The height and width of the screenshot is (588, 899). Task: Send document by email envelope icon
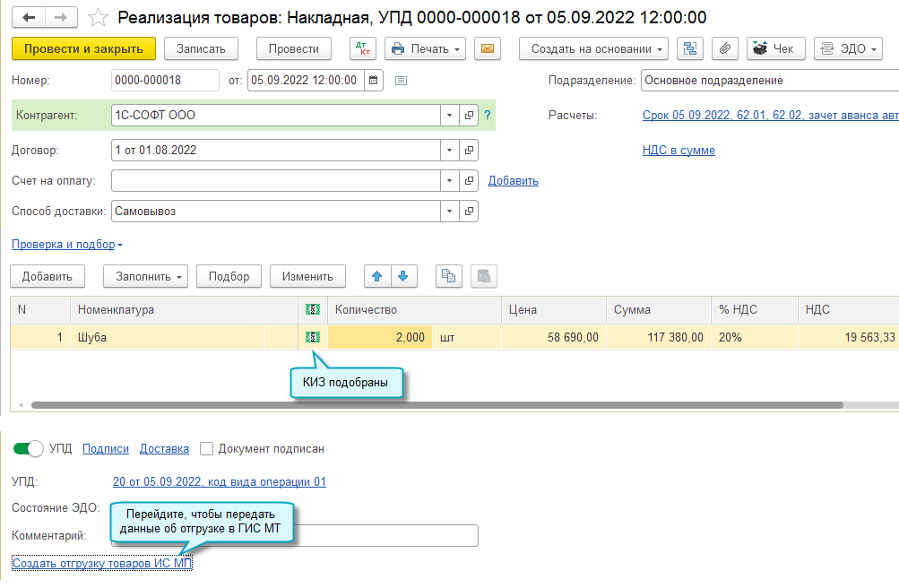488,48
